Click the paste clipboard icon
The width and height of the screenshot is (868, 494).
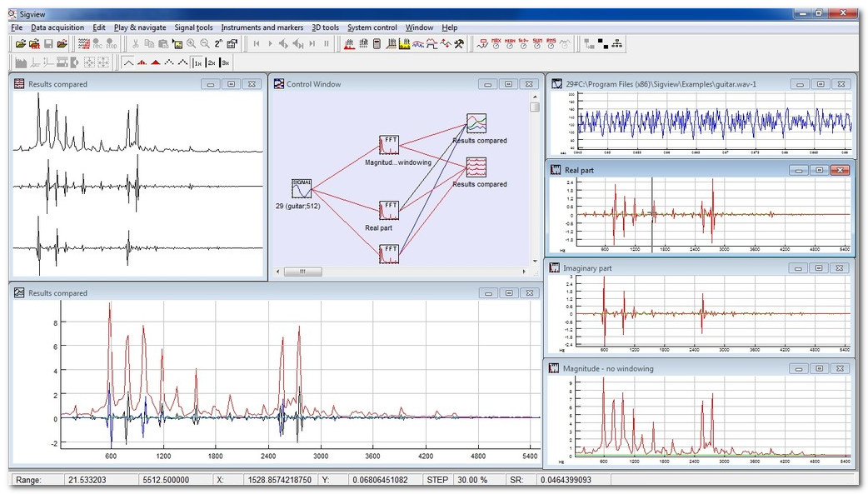[x=163, y=44]
